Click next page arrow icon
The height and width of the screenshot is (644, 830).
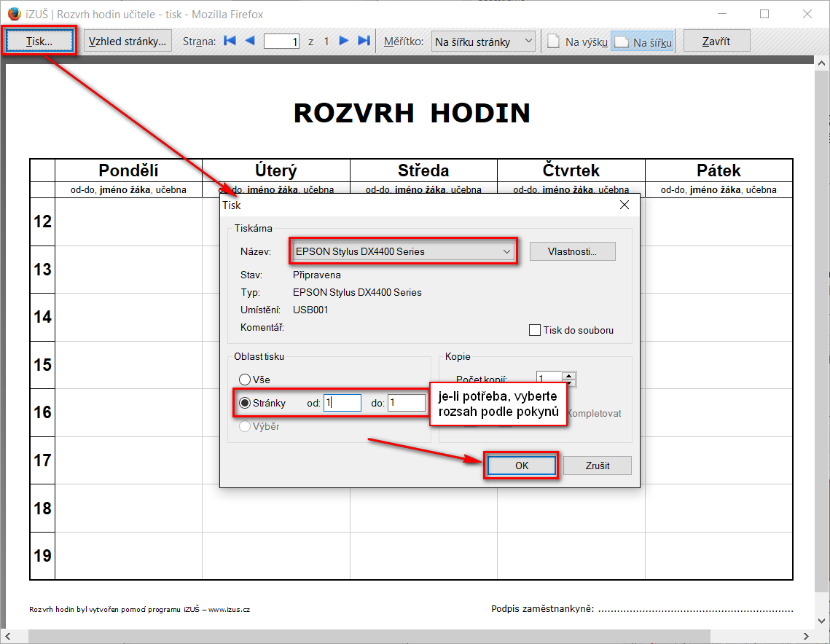coord(344,42)
